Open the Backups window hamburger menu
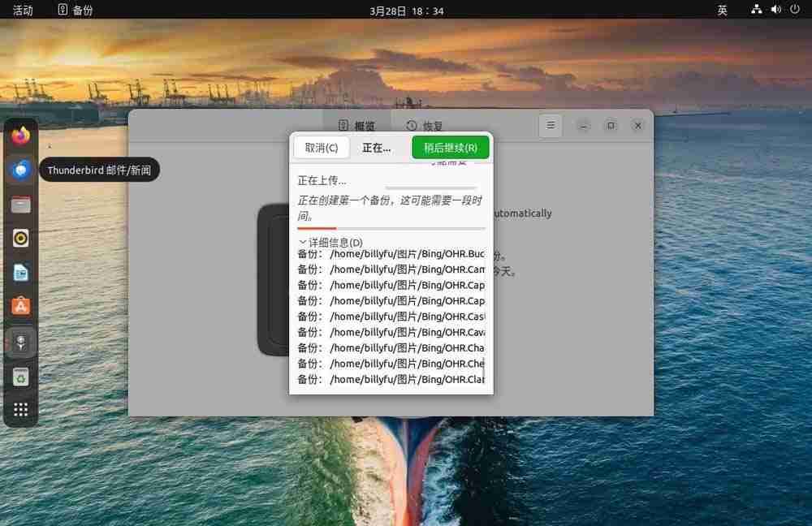 pos(551,126)
